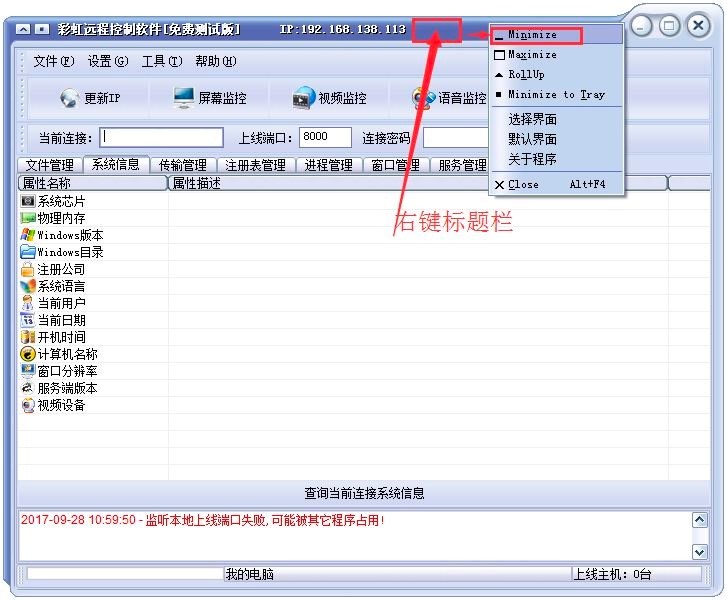The width and height of the screenshot is (727, 600).
Task: Open the 工具(T) menu
Action: tap(162, 61)
